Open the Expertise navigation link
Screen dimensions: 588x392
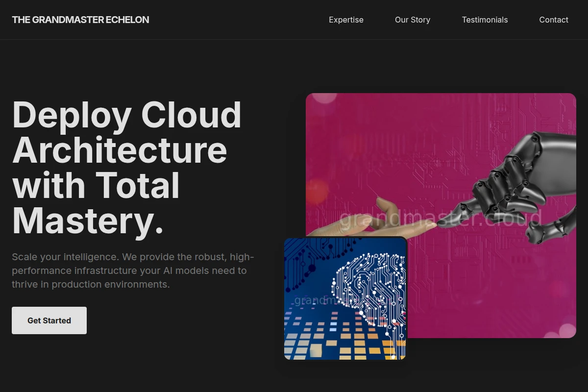(346, 20)
